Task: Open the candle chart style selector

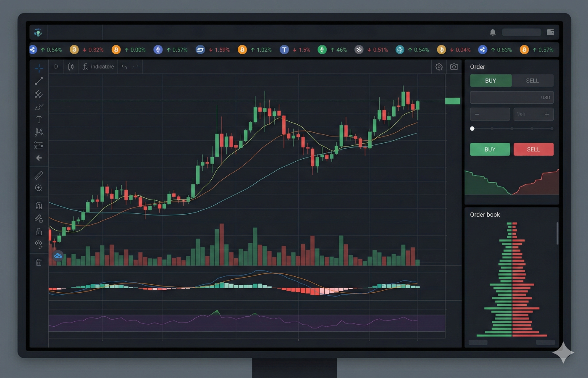Action: click(x=70, y=66)
